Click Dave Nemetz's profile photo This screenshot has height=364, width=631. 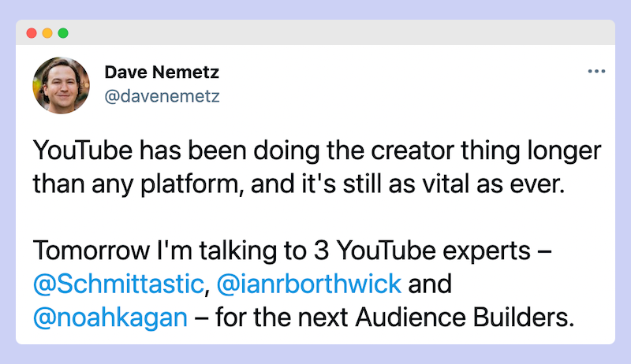[x=62, y=85]
